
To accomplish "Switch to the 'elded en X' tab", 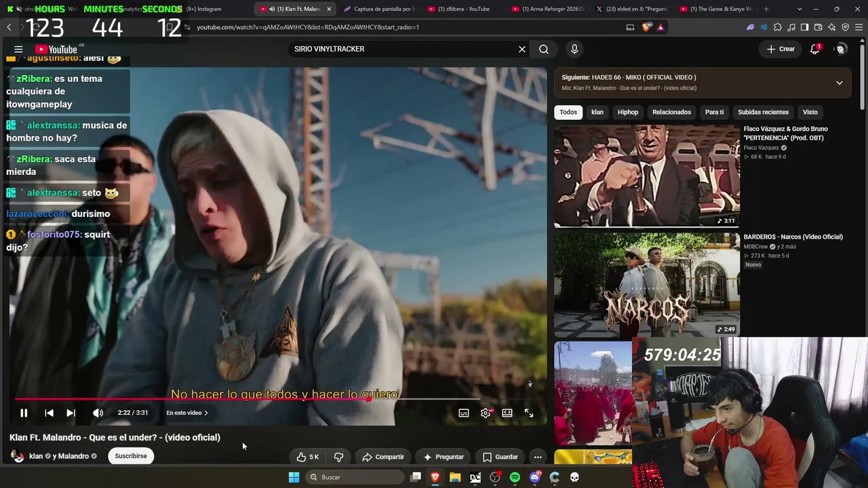I will tap(632, 9).
